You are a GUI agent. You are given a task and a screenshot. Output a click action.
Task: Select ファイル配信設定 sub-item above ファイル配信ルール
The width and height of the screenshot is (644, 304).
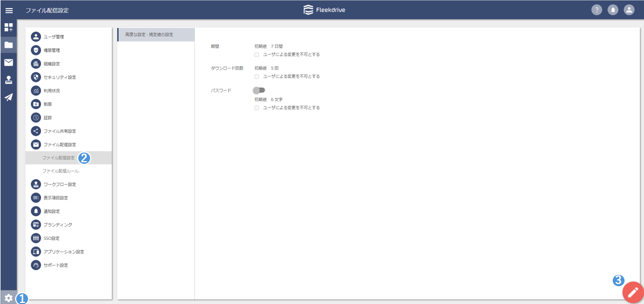69,158
